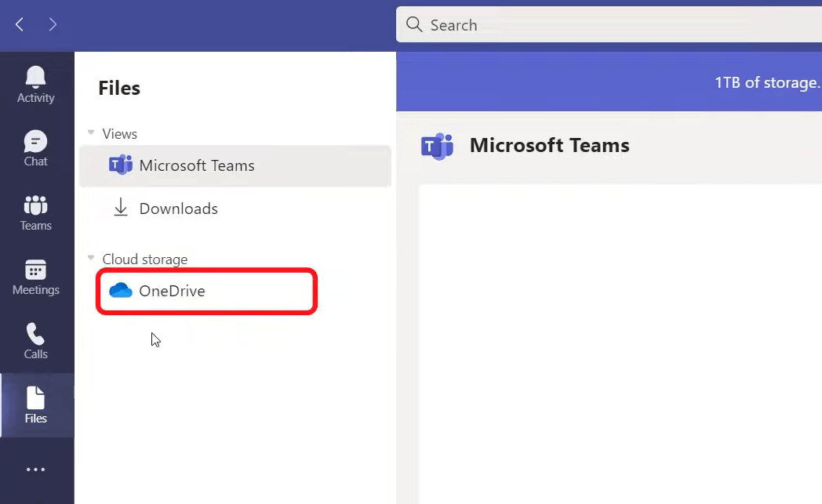Go forward with the right arrow
The height and width of the screenshot is (504, 822).
53,24
